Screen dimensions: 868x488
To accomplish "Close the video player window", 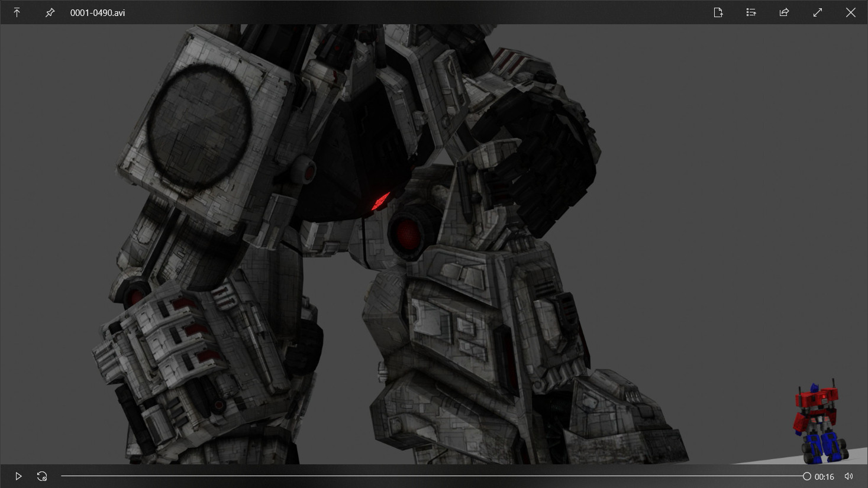I will point(850,12).
